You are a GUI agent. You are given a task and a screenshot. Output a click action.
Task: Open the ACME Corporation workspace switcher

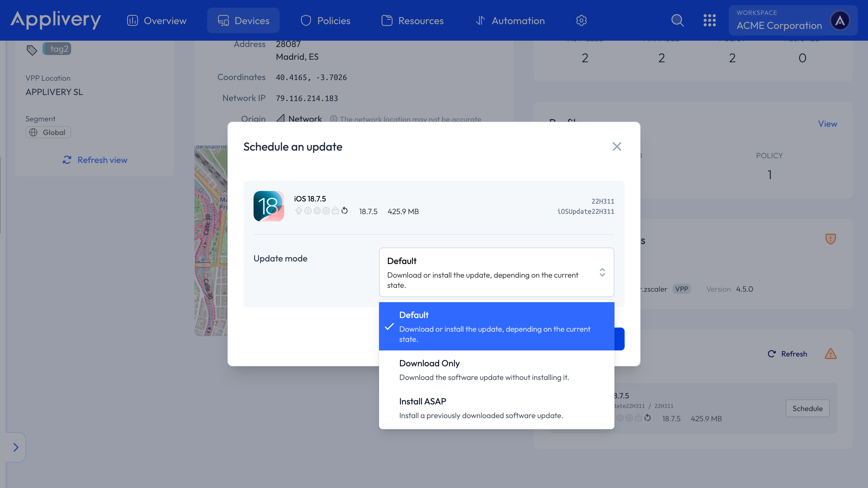(779, 20)
